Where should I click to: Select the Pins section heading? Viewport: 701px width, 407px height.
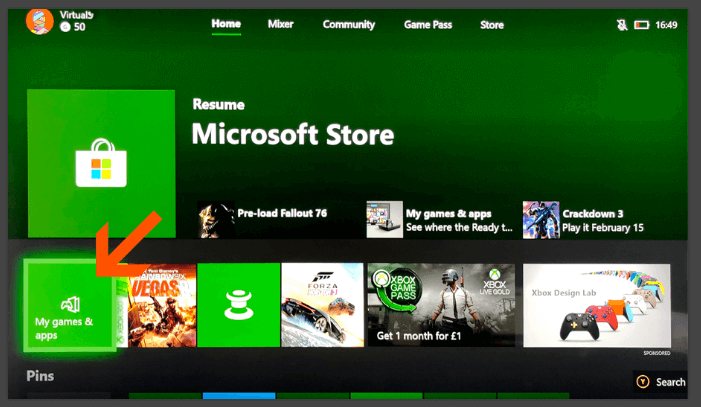pos(40,376)
